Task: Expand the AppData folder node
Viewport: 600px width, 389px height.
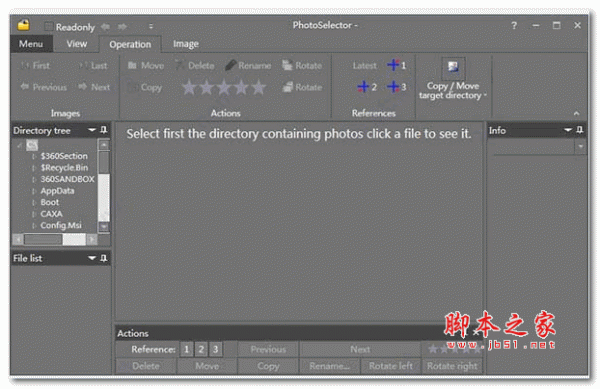Action: pos(34,191)
